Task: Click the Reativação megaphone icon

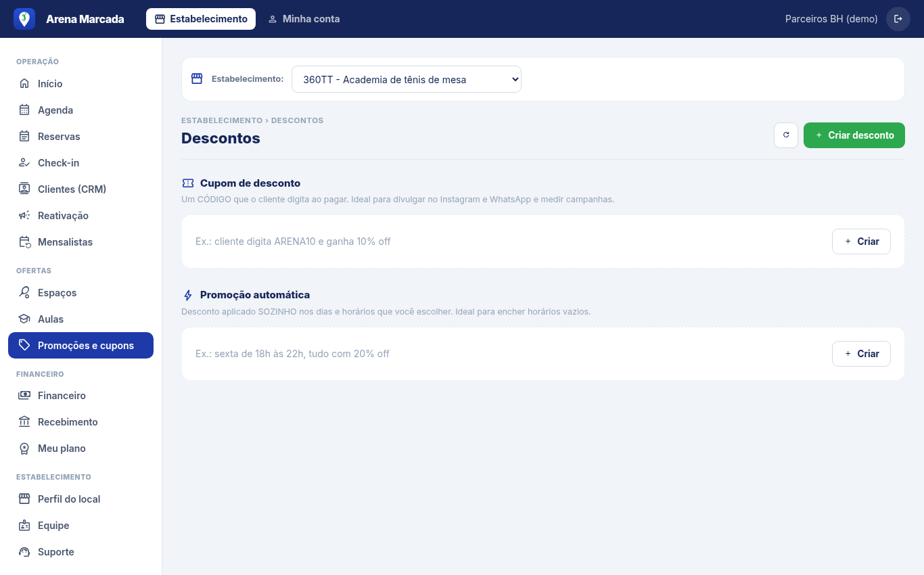Action: [x=24, y=216]
